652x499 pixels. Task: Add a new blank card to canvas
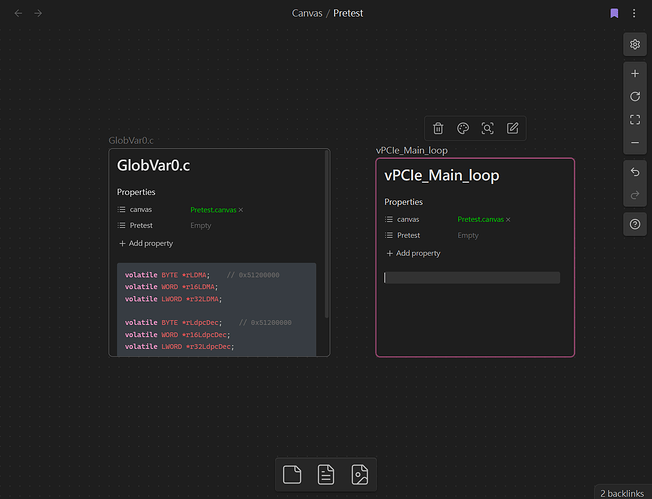(292, 475)
